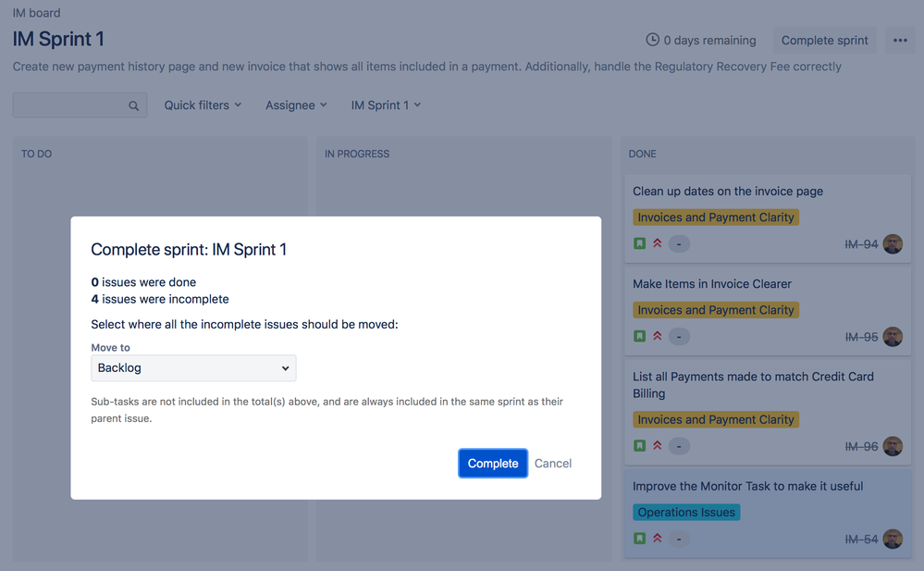Click epic label on the IM-95 card
The height and width of the screenshot is (571, 924).
[x=716, y=310]
